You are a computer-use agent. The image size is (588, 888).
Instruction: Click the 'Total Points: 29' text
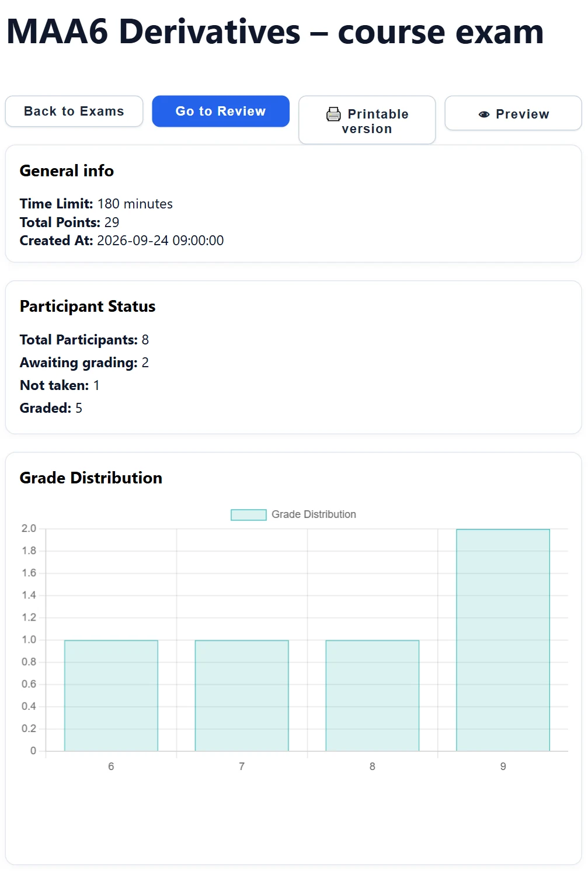coord(69,222)
